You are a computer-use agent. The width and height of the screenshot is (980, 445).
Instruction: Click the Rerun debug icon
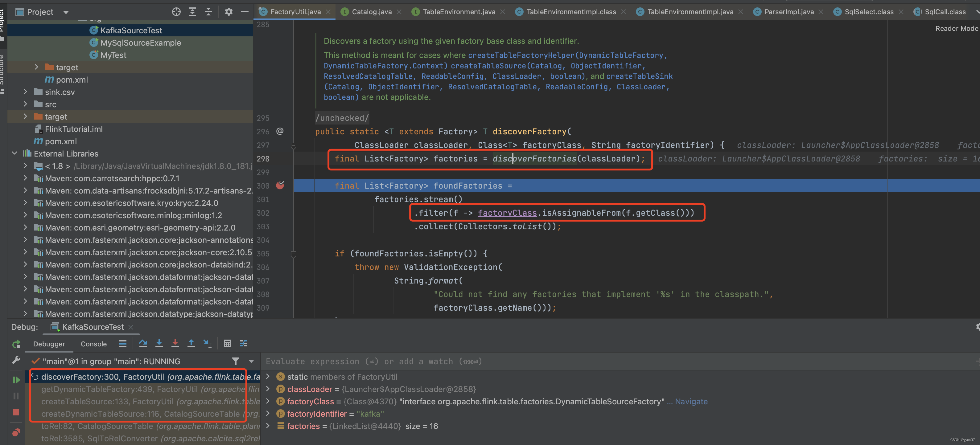coord(16,344)
